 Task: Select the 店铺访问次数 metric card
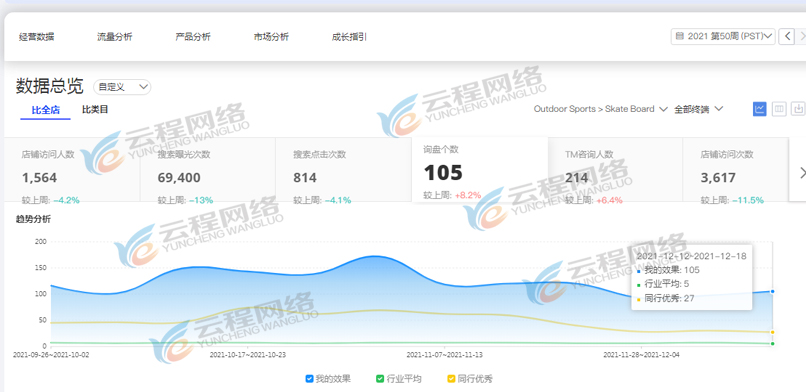point(736,170)
